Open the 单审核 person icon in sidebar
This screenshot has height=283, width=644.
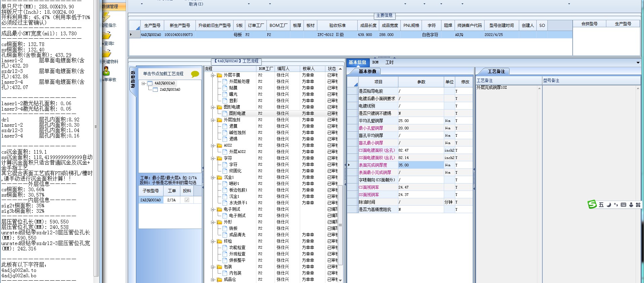tap(106, 71)
